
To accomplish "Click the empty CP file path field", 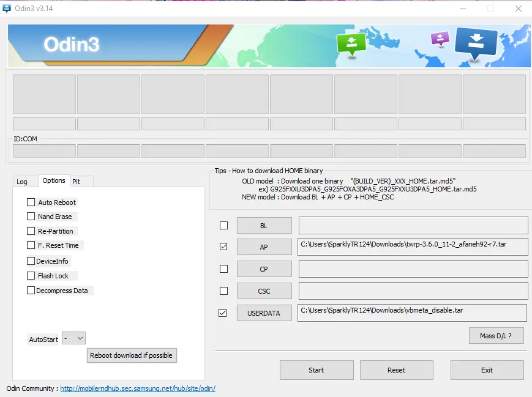I will click(x=413, y=269).
